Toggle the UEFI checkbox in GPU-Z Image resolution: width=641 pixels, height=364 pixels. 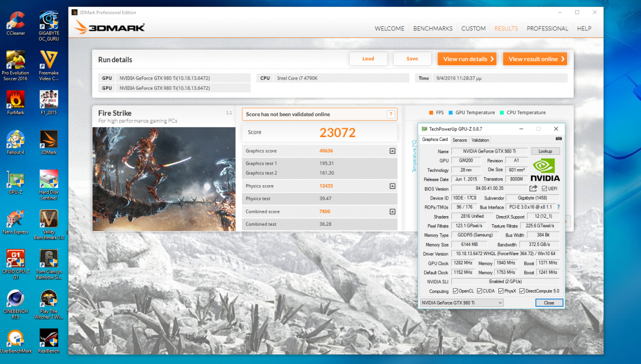click(x=544, y=188)
